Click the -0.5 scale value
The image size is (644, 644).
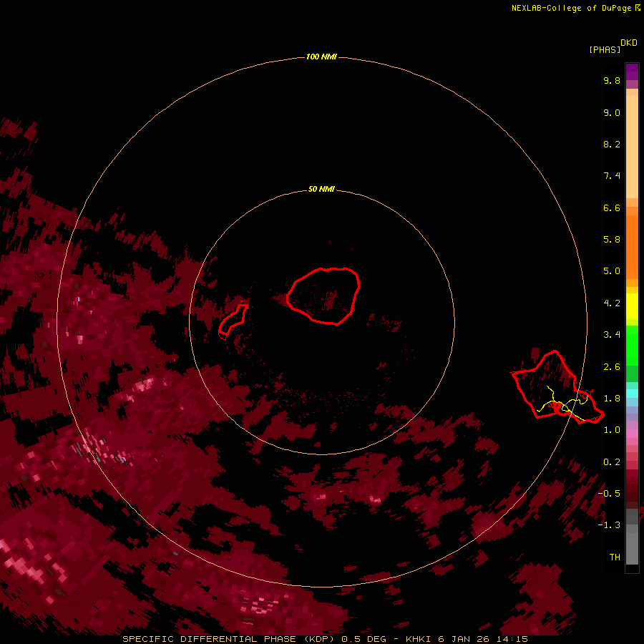pyautogui.click(x=609, y=494)
